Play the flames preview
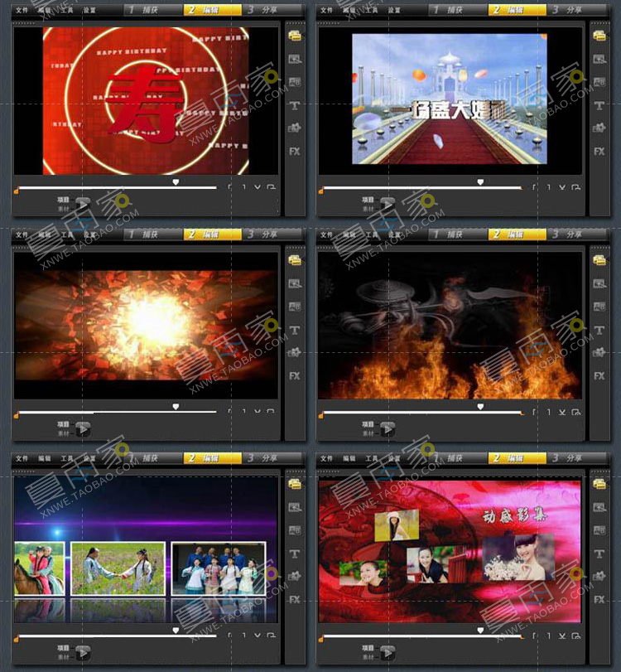The image size is (621, 672). [388, 429]
